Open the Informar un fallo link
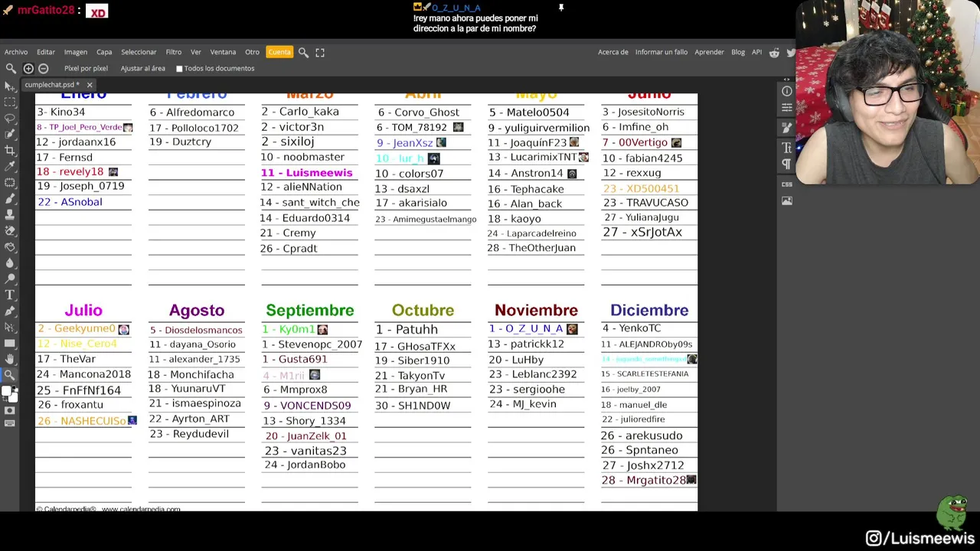 pyautogui.click(x=661, y=52)
